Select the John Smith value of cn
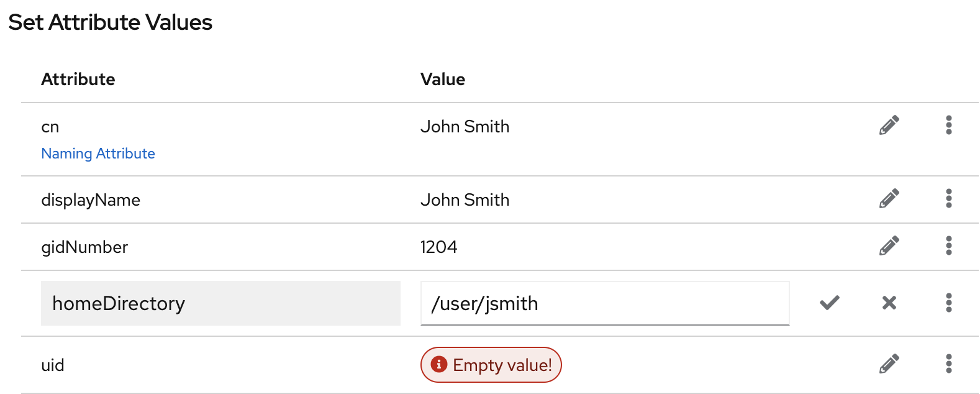Viewport: 980px width, 394px height. [x=465, y=127]
